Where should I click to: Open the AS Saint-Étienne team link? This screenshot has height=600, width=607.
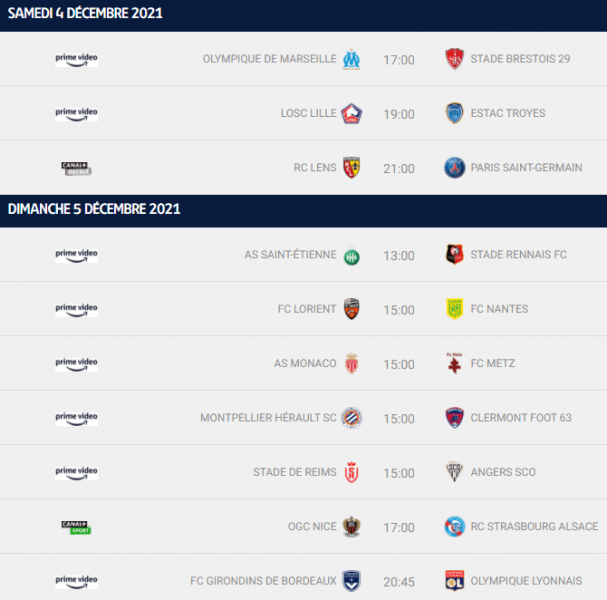point(290,255)
